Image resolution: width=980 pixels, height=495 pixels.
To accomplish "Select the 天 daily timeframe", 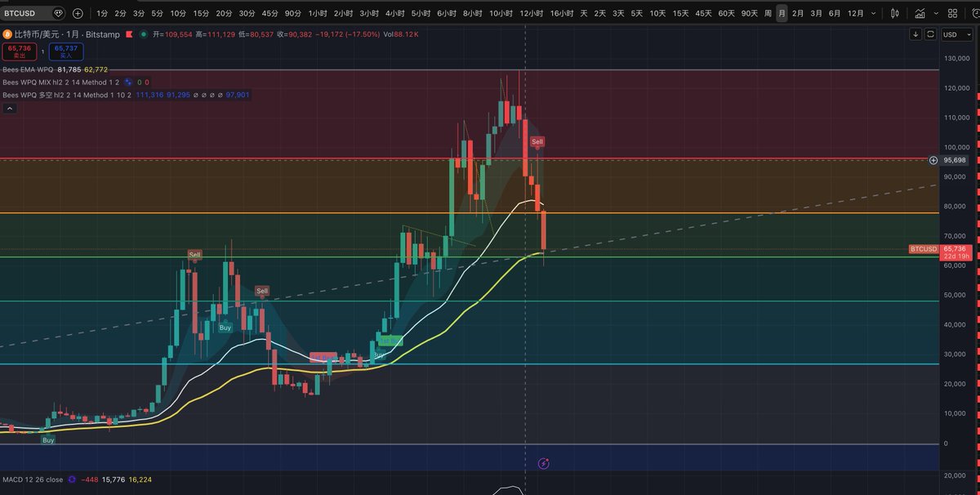I will pos(583,13).
